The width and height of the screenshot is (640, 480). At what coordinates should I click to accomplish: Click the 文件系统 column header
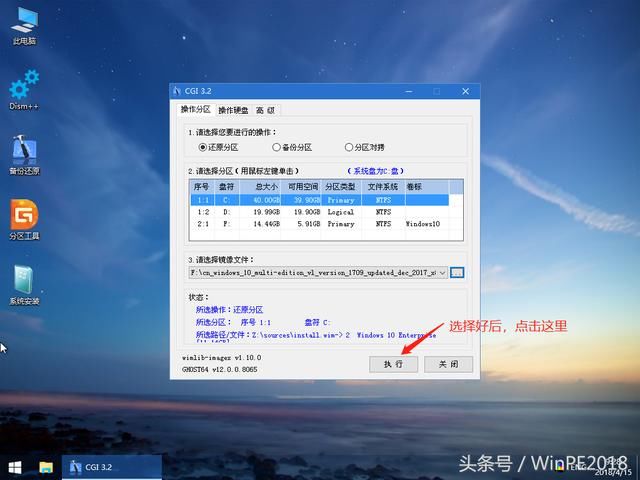(383, 187)
